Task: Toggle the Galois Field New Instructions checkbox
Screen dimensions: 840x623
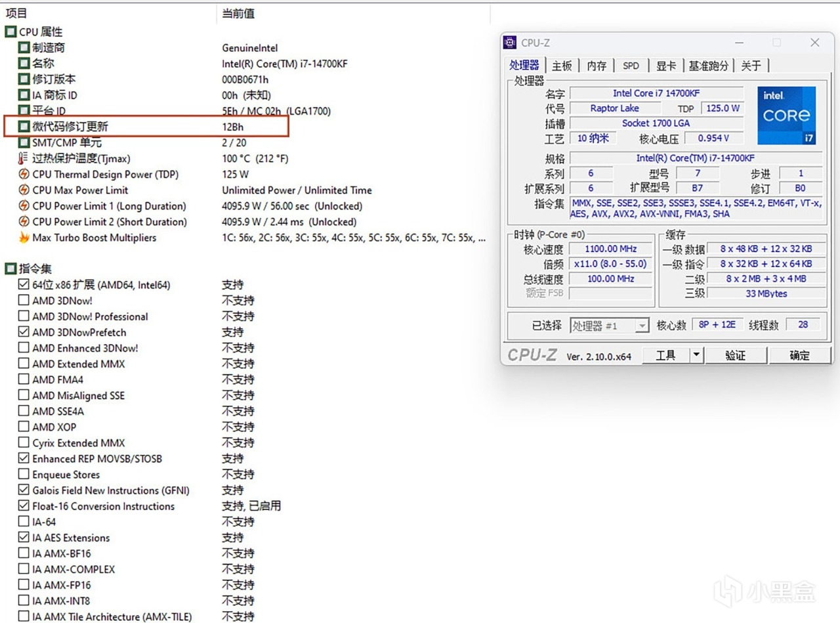Action: click(x=24, y=490)
